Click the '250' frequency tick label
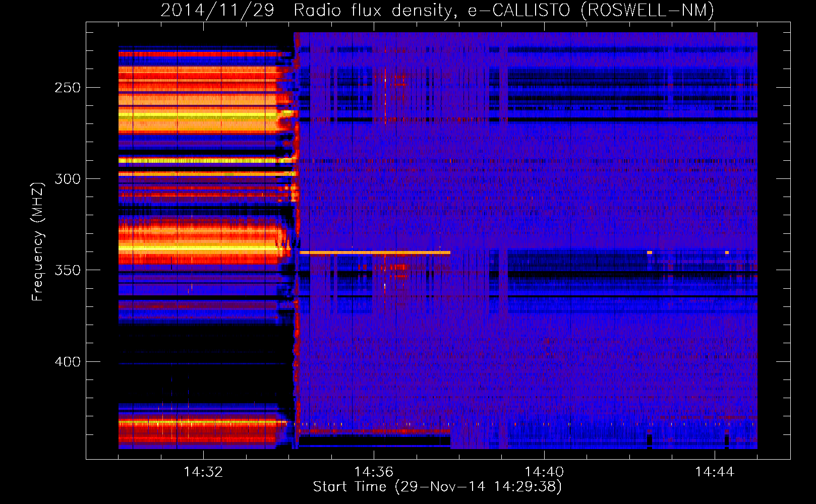Image resolution: width=816 pixels, height=504 pixels. 68,88
